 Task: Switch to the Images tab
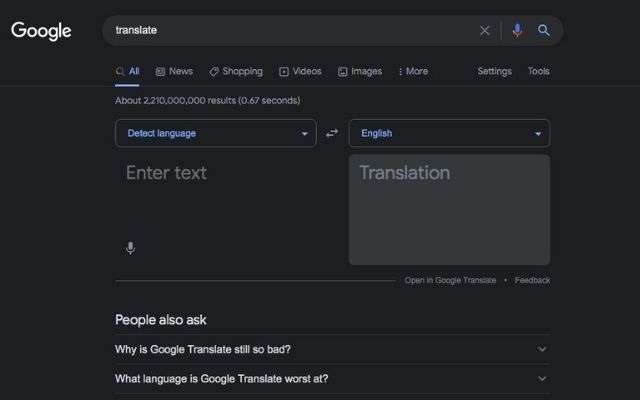pos(360,71)
